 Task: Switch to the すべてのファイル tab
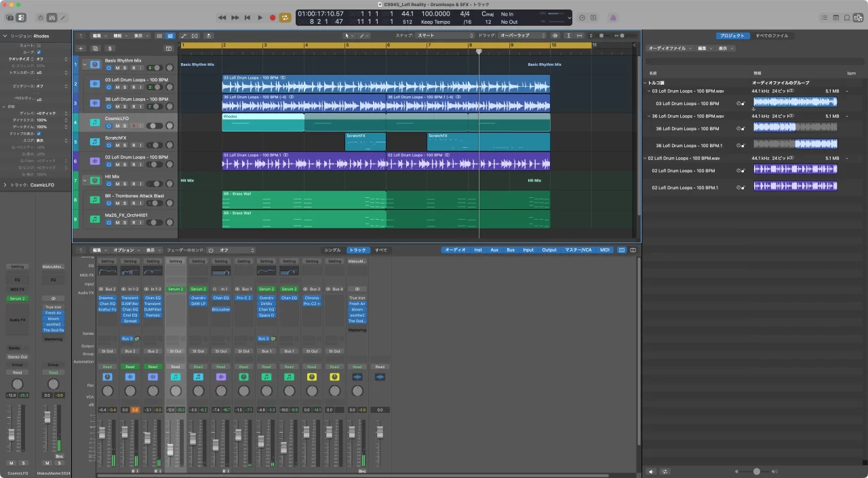772,36
